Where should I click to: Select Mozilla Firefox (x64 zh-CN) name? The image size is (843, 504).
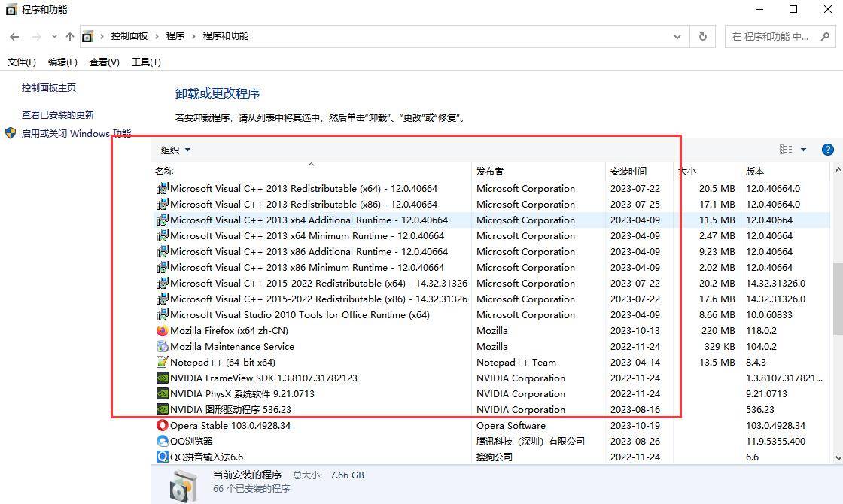pyautogui.click(x=229, y=330)
